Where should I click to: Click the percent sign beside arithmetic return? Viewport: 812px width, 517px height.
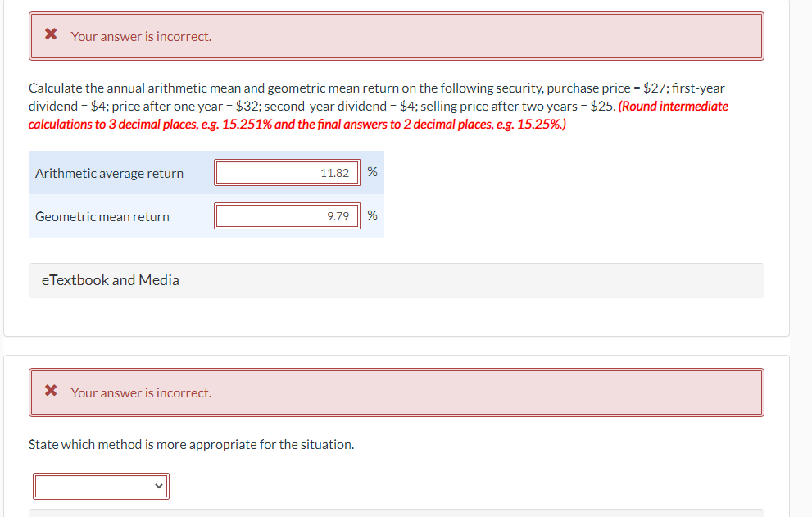372,172
